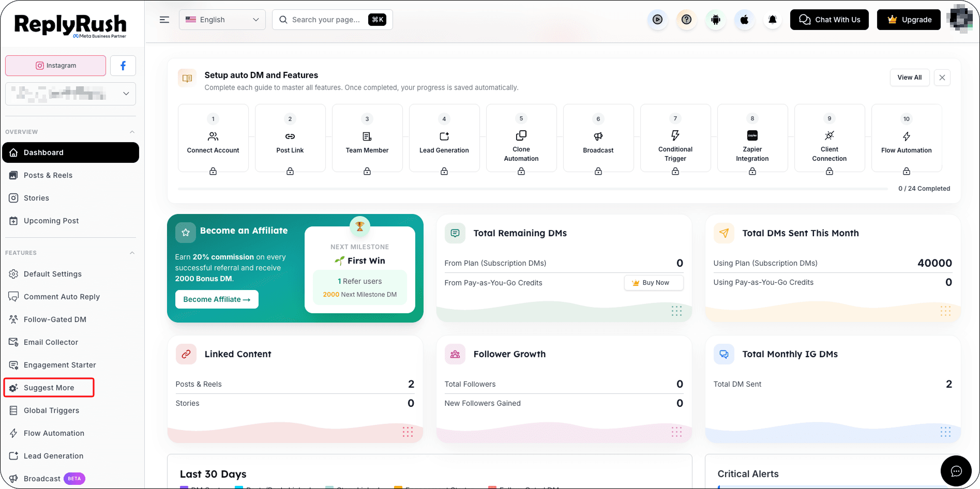
Task: Click the setup guides completion progress bar
Action: [533, 189]
